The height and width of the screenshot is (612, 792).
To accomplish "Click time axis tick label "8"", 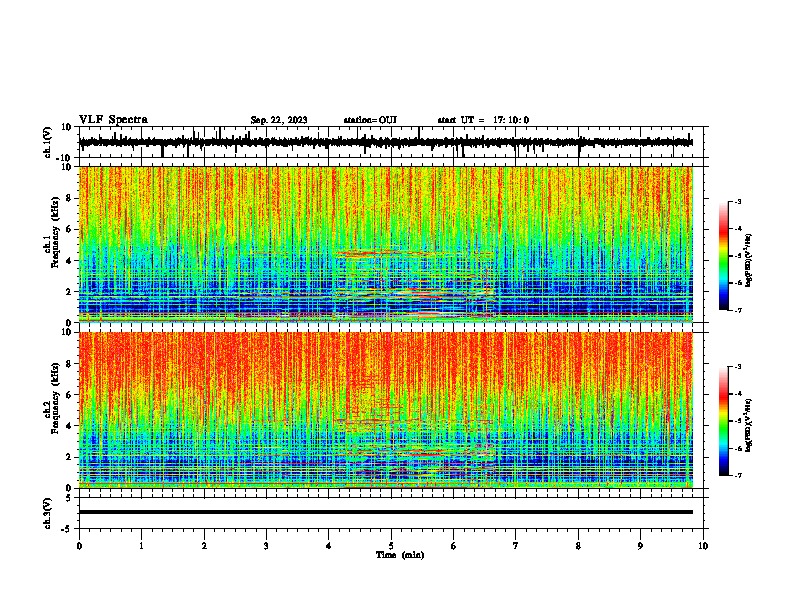I will 578,546.
